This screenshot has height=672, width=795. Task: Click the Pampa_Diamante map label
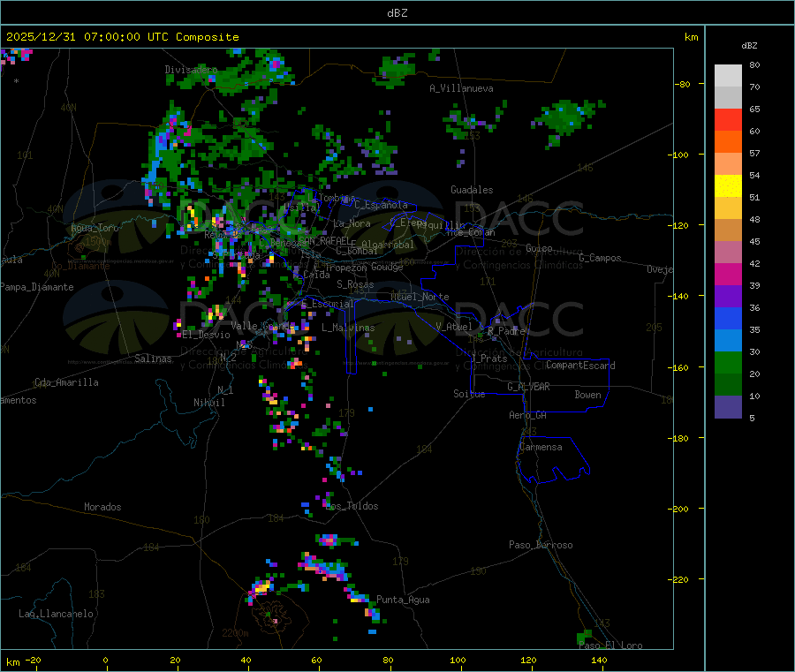pyautogui.click(x=37, y=287)
